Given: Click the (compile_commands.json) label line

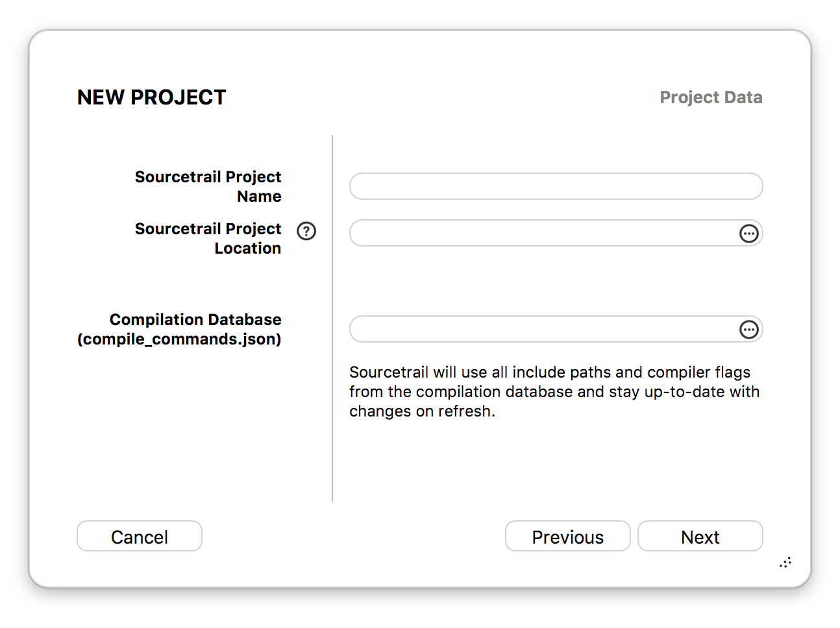Looking at the screenshot, I should tap(179, 339).
